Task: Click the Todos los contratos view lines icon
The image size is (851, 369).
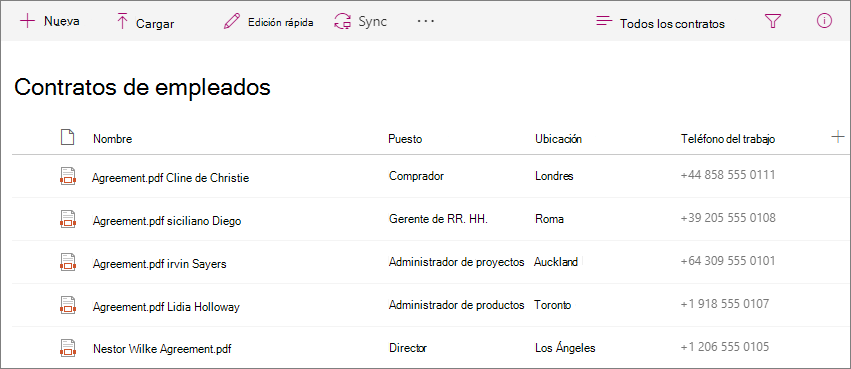Action: tap(604, 21)
